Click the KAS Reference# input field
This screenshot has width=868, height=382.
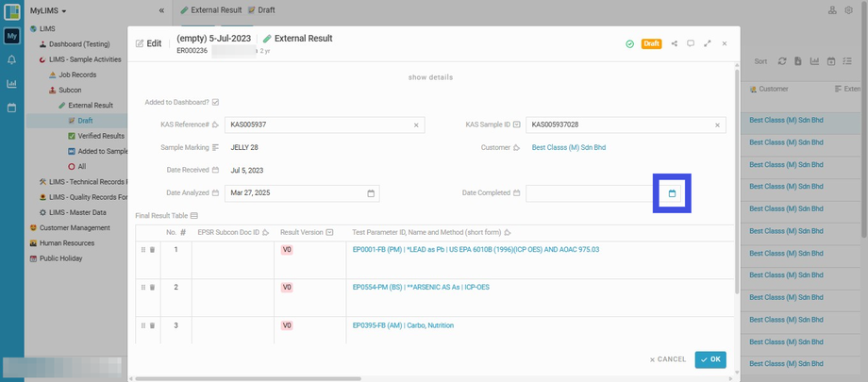[325, 125]
